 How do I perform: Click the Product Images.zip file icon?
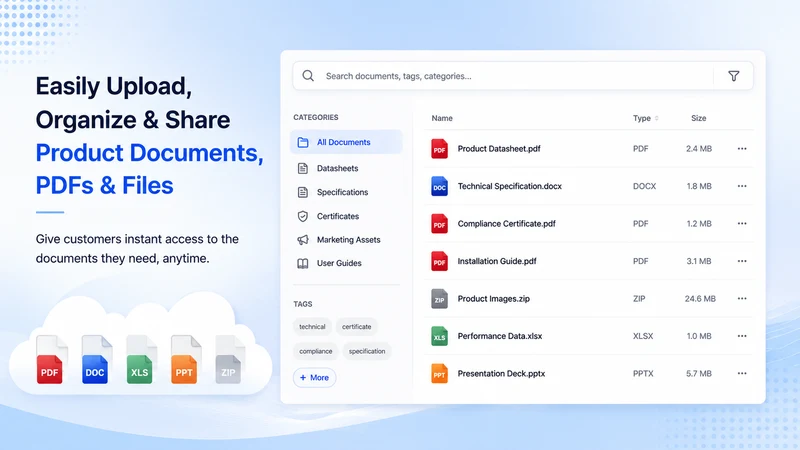click(x=439, y=299)
